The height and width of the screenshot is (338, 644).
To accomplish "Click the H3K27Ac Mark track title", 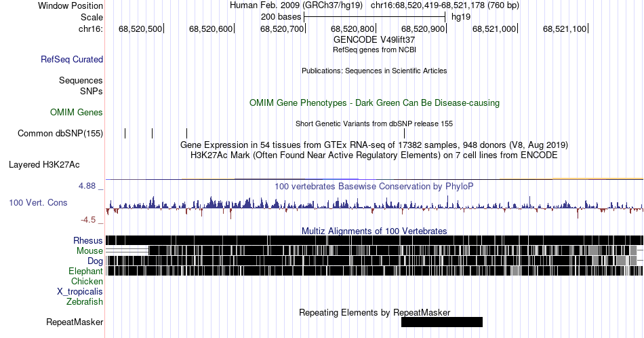I will (374, 155).
